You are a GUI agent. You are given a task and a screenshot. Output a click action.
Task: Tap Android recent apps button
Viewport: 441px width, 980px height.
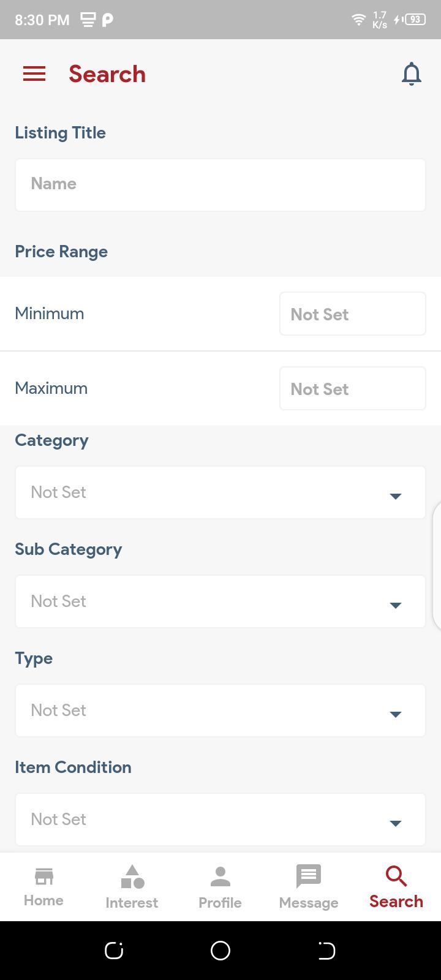pos(114,951)
